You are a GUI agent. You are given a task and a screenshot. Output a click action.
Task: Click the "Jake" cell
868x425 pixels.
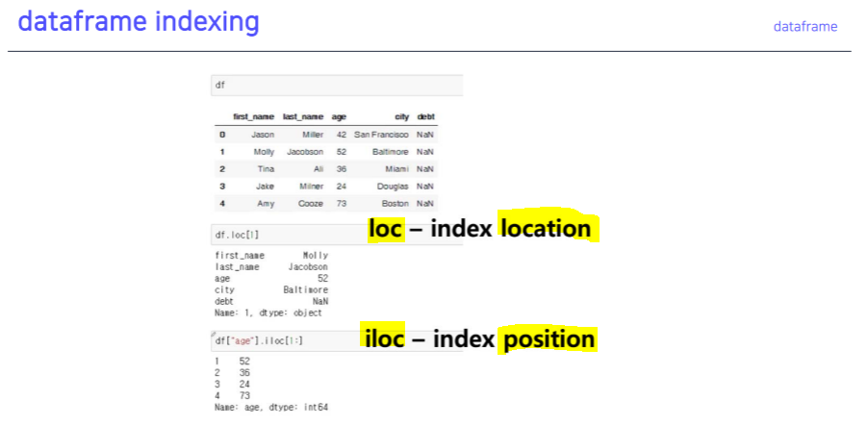pos(265,187)
